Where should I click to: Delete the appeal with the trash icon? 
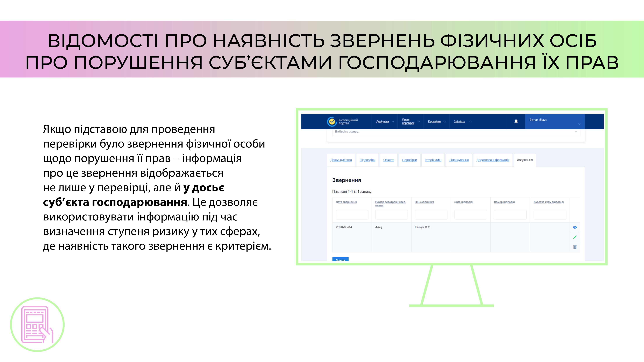coord(575,247)
